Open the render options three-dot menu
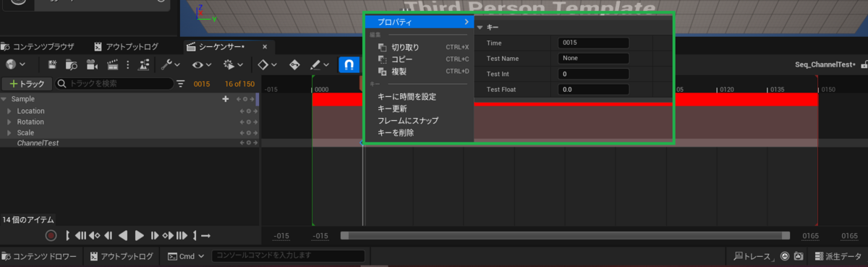Viewport: 868px width, 267px height. click(x=128, y=65)
